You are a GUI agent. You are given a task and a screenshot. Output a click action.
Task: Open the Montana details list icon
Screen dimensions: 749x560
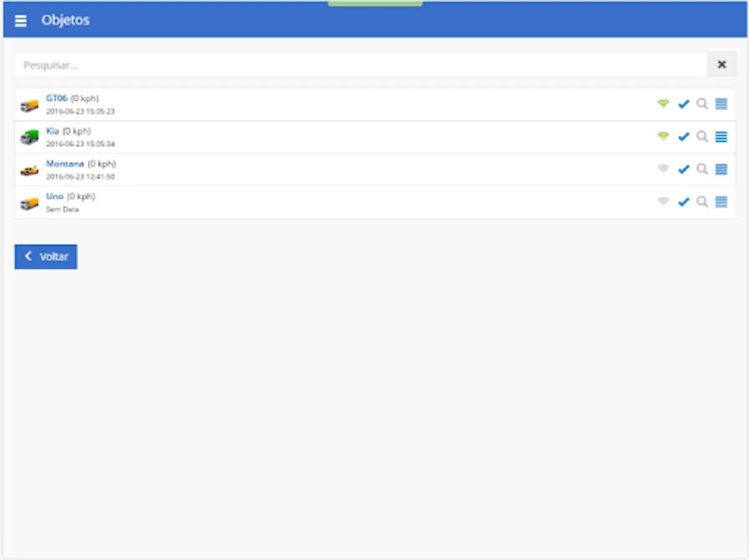(x=721, y=169)
